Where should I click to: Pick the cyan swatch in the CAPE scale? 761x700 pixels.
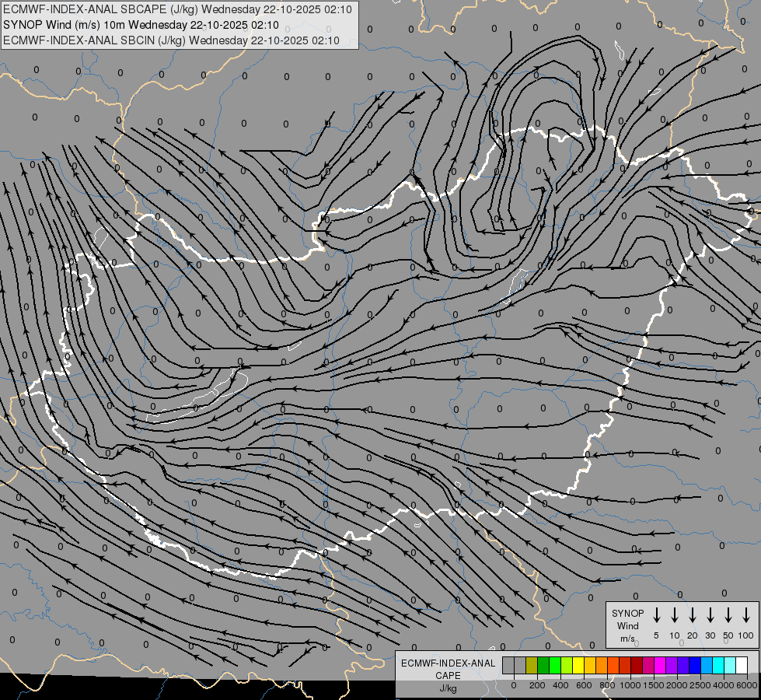(x=718, y=665)
